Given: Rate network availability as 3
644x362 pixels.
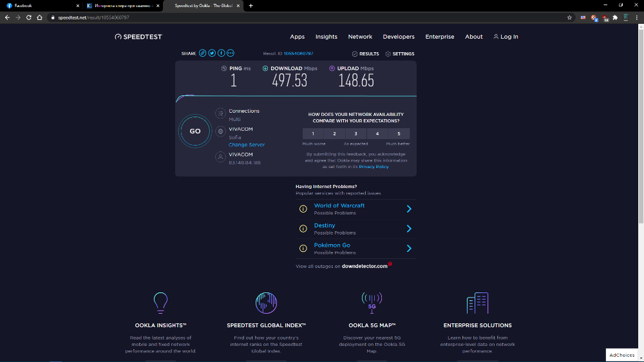Looking at the screenshot, I should click(355, 133).
